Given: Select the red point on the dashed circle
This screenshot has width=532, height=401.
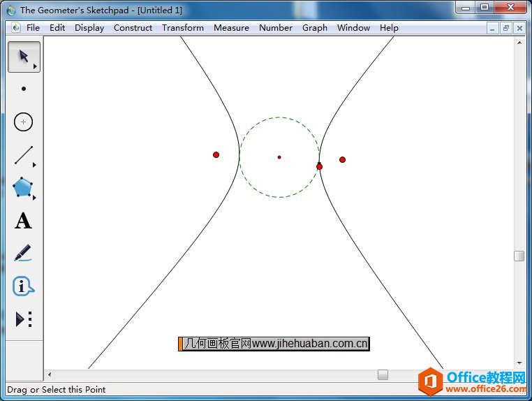Looking at the screenshot, I should tap(319, 166).
